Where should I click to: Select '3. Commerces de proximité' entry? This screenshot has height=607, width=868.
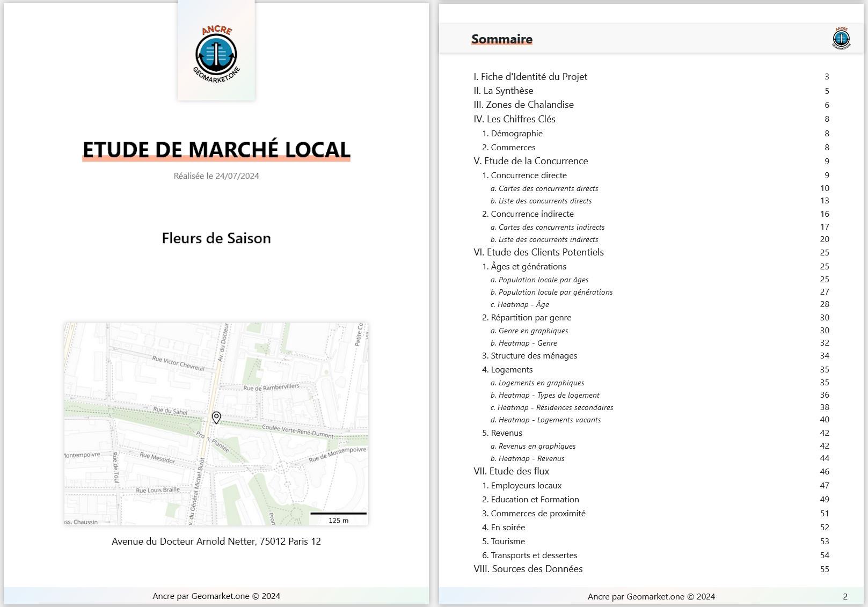[x=534, y=513]
